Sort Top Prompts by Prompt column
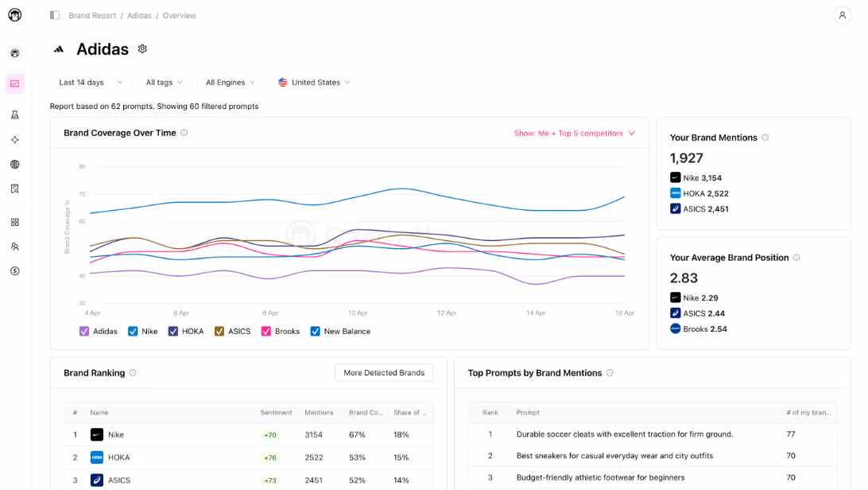This screenshot has height=490, width=868. pos(528,413)
